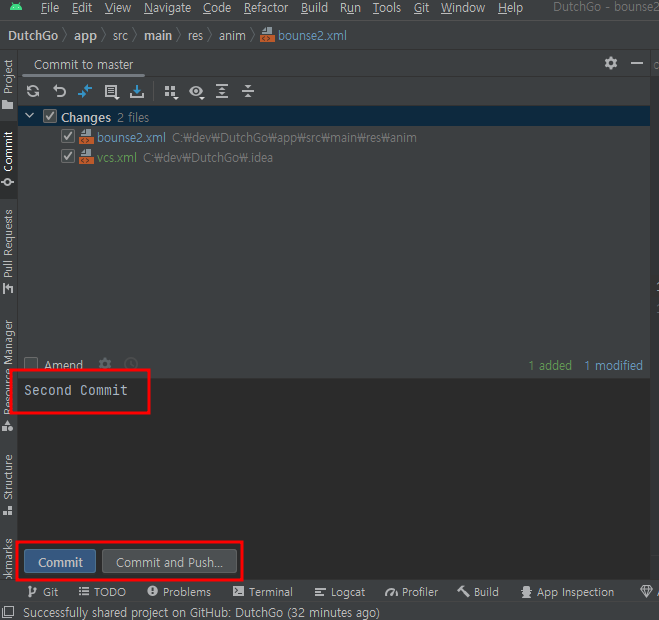This screenshot has width=659, height=620.
Task: Click the Shelve silently download icon
Action: tap(137, 91)
